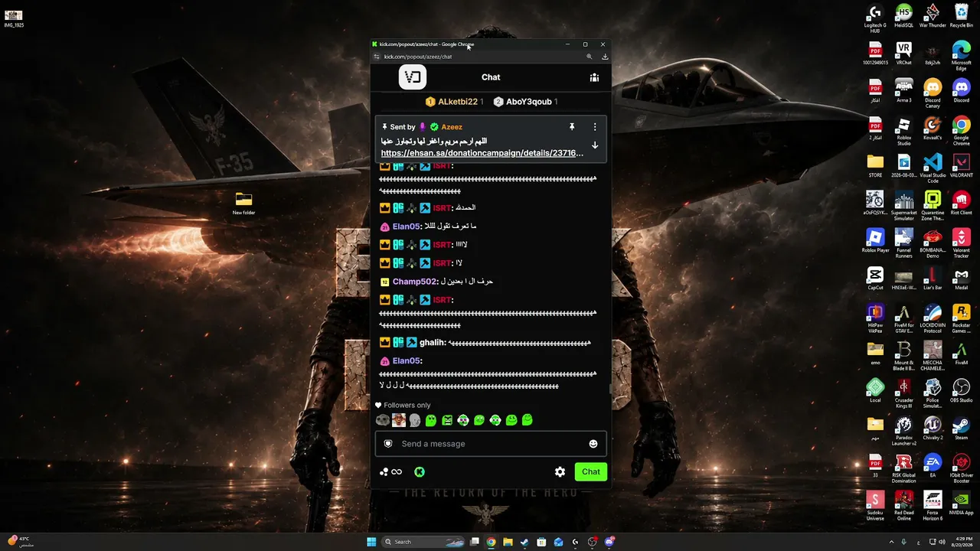980x551 pixels.
Task: Open Task View on the taskbar
Action: point(475,542)
